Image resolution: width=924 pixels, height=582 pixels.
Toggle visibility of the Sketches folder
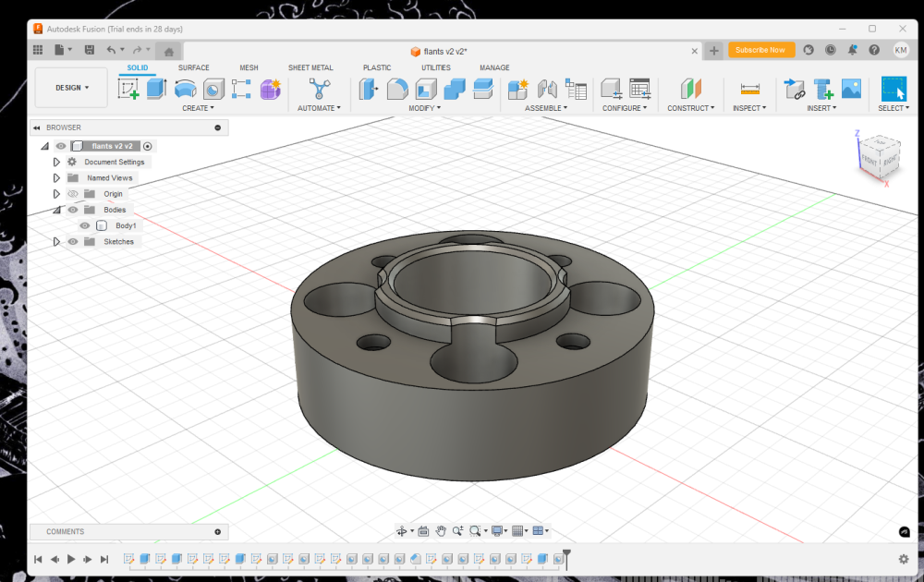[72, 242]
